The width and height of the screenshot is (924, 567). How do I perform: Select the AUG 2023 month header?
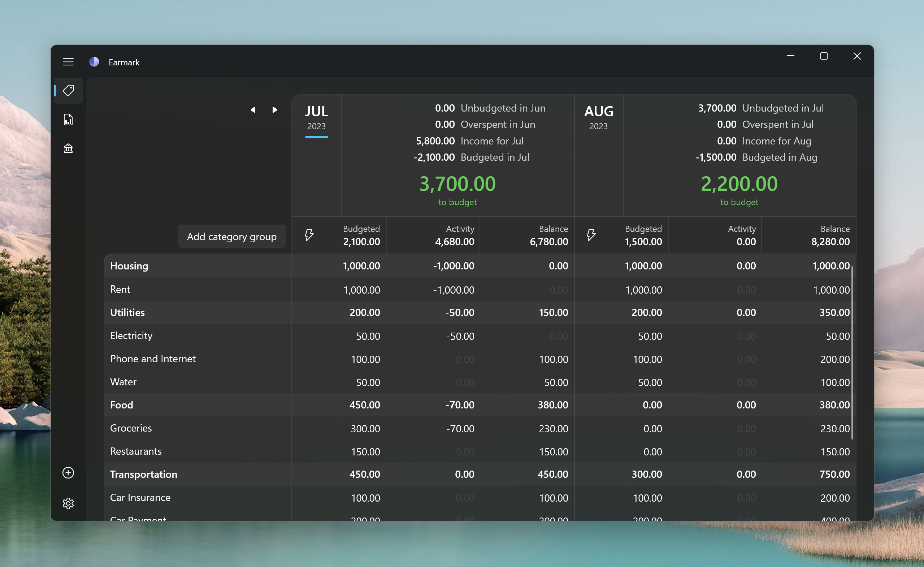click(x=599, y=117)
